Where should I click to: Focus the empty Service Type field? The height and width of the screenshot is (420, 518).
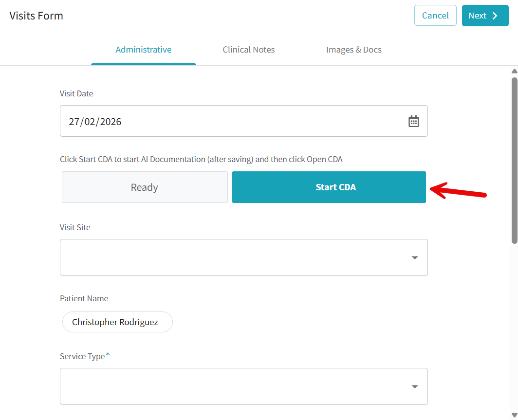point(219,386)
